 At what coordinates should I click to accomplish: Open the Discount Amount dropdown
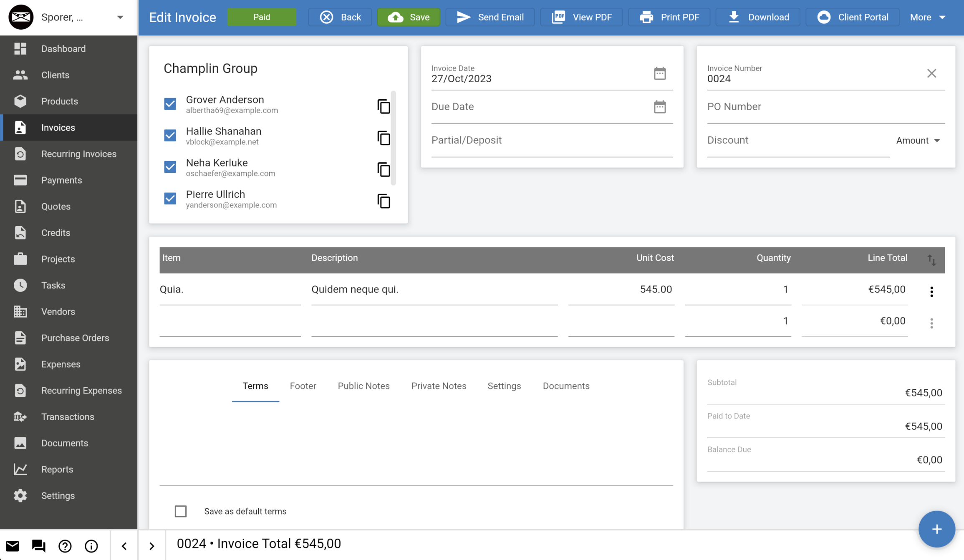(918, 140)
